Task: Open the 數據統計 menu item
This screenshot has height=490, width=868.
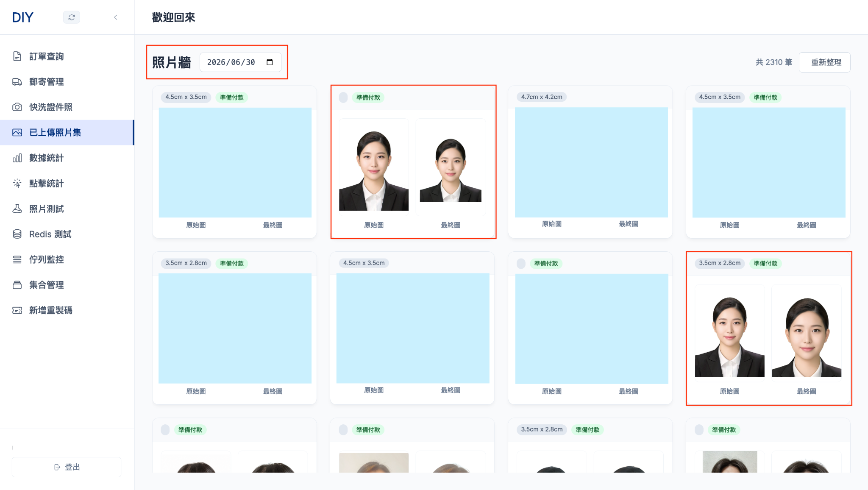Action: [x=67, y=158]
